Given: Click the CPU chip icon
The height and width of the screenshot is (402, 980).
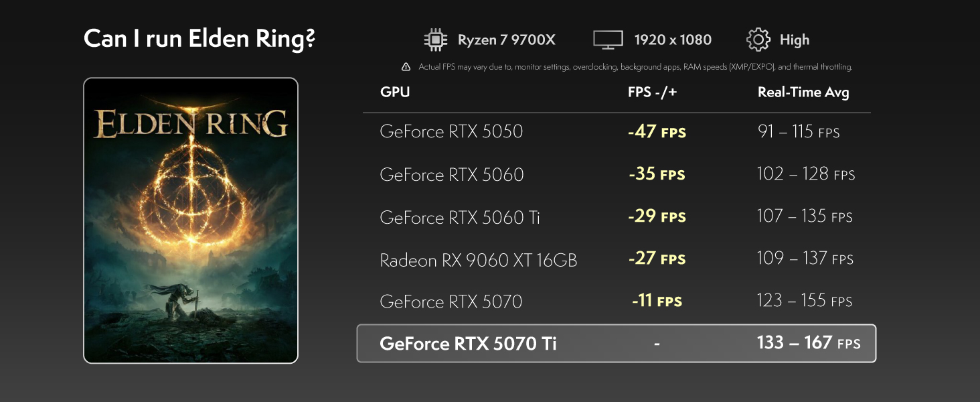Looking at the screenshot, I should coord(436,40).
